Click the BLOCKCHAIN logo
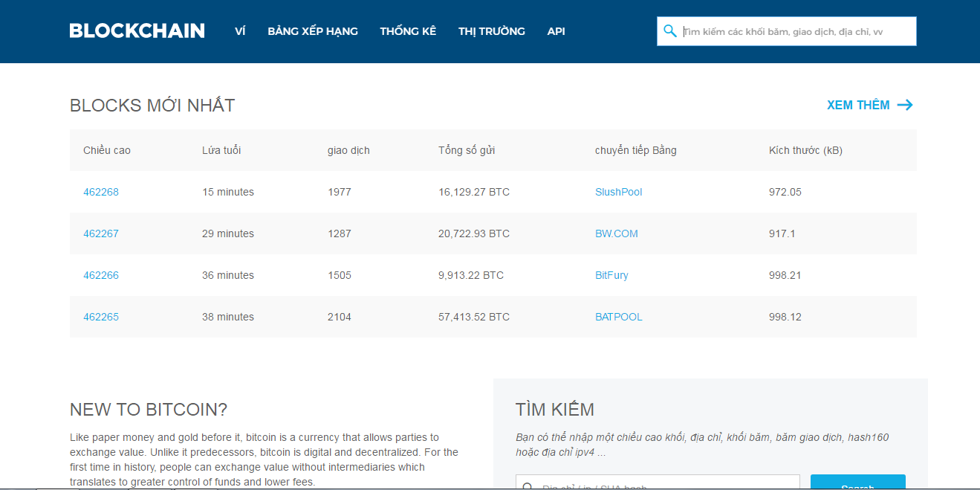 point(137,30)
